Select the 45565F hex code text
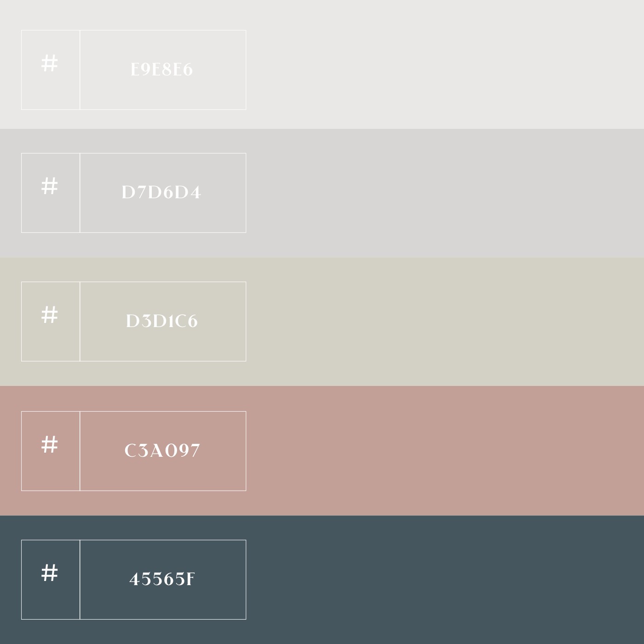Image resolution: width=644 pixels, height=644 pixels. click(x=162, y=579)
